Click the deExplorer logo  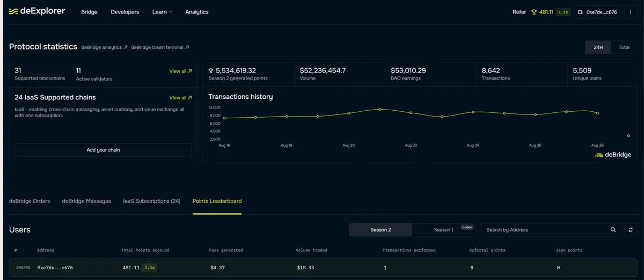coord(37,12)
